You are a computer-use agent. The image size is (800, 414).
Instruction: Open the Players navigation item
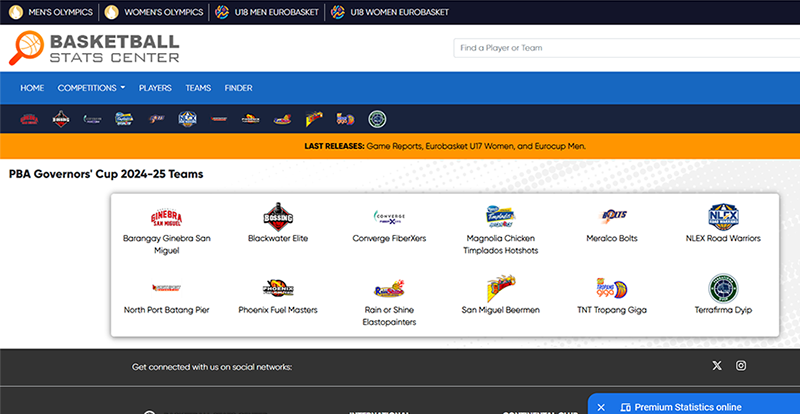[x=155, y=88]
